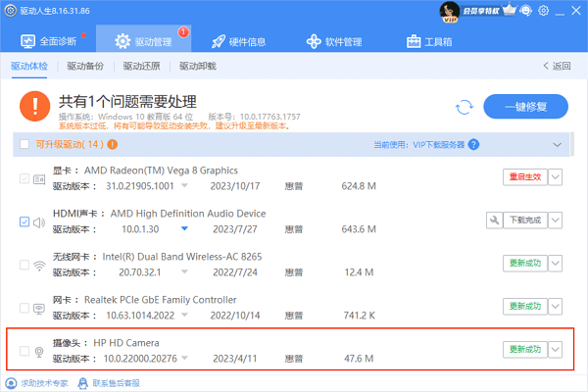Click the help icon next to VIP下载服务器
Image resolution: width=588 pixels, height=392 pixels.
point(473,144)
